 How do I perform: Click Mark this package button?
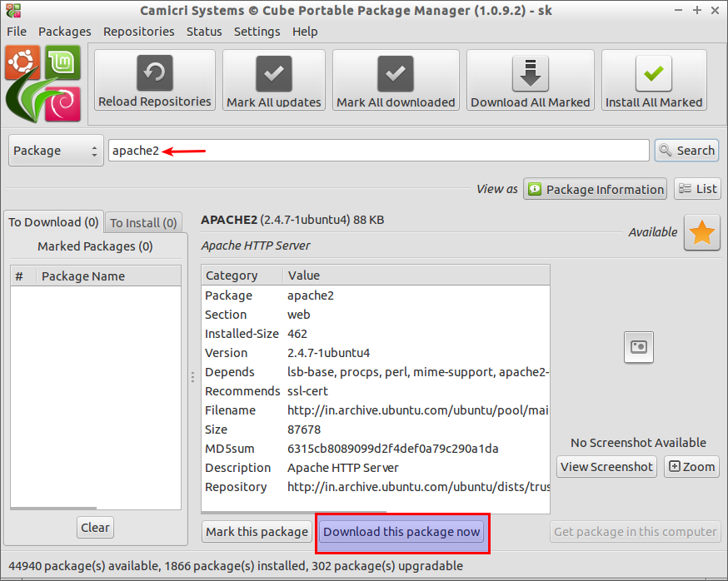click(256, 532)
